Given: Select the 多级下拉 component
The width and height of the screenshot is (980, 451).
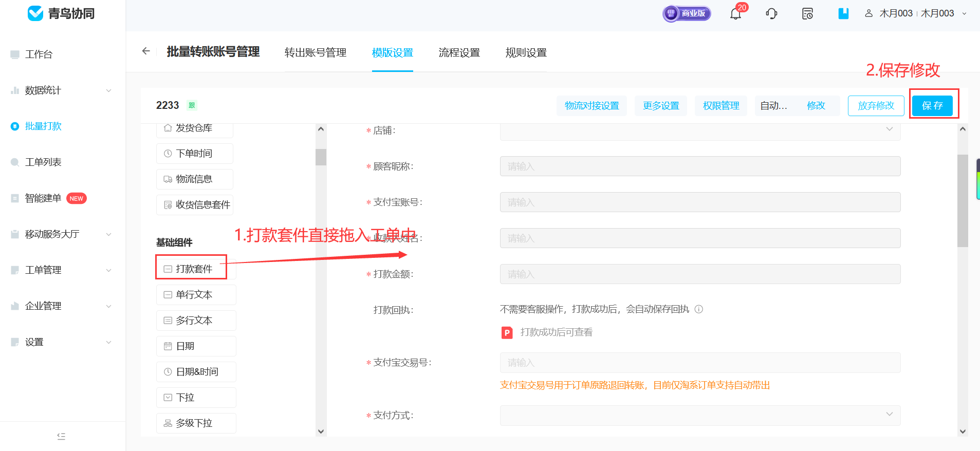Looking at the screenshot, I should (196, 423).
